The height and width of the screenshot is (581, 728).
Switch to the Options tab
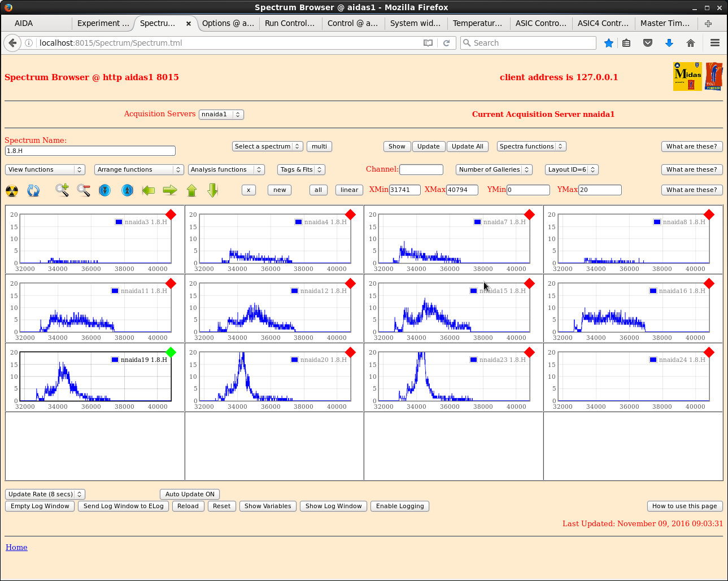pos(228,23)
